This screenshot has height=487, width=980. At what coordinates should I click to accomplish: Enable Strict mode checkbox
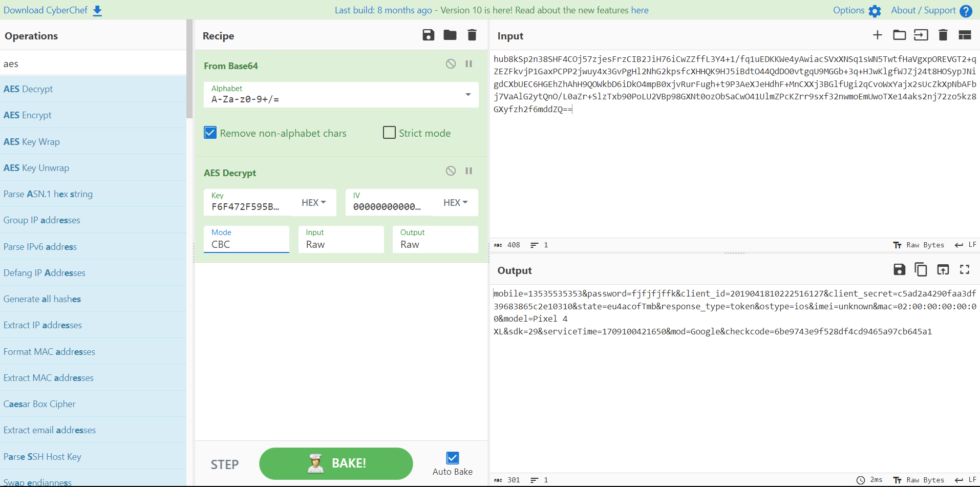(389, 133)
